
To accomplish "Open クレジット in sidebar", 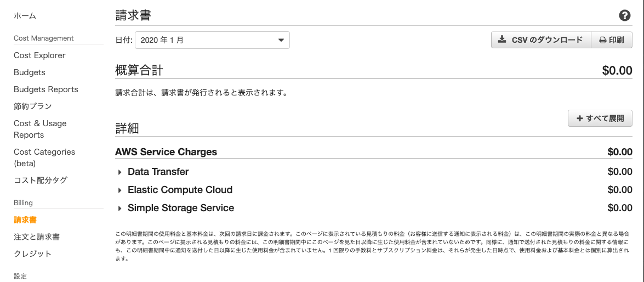I will (x=33, y=253).
